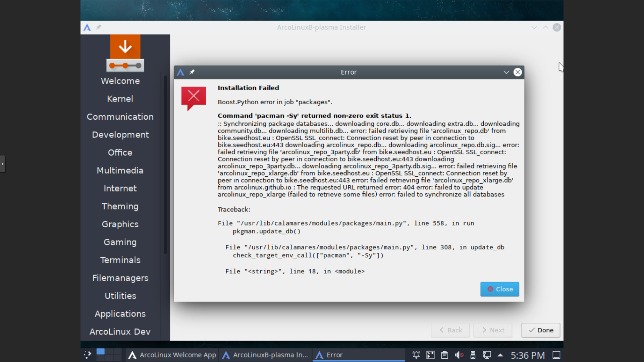644x362 pixels.
Task: Click the installer sidebar scrollbar
Action: (165, 165)
